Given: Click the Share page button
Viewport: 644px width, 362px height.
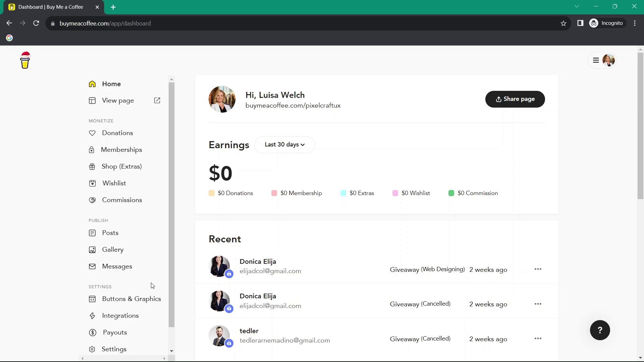Looking at the screenshot, I should coord(515,99).
